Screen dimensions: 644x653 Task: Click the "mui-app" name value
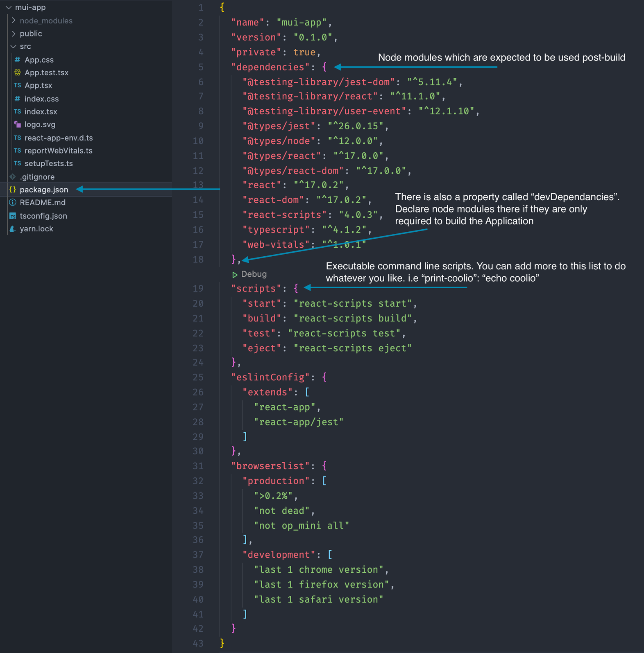click(302, 23)
